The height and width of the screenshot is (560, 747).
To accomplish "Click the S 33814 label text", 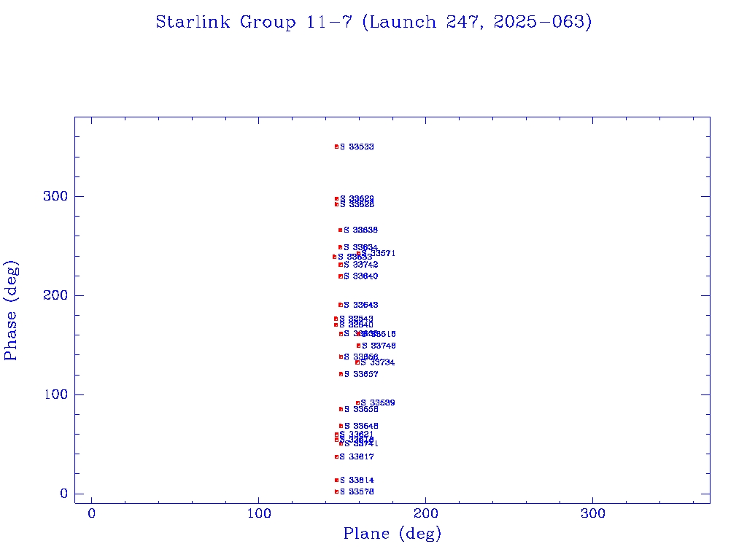I will click(x=357, y=481).
